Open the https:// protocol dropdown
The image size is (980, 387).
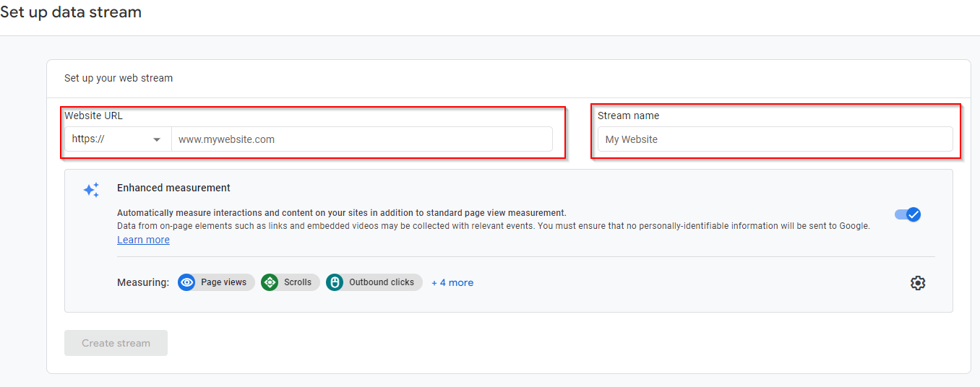pyautogui.click(x=117, y=139)
